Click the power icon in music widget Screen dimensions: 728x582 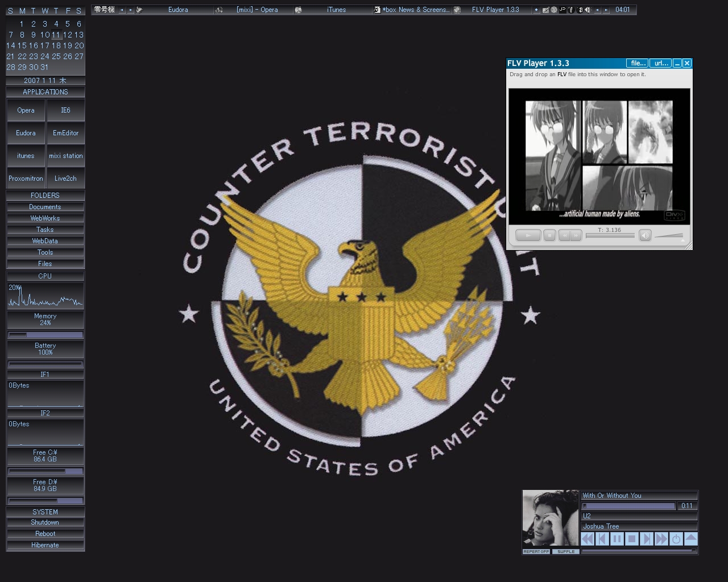676,539
